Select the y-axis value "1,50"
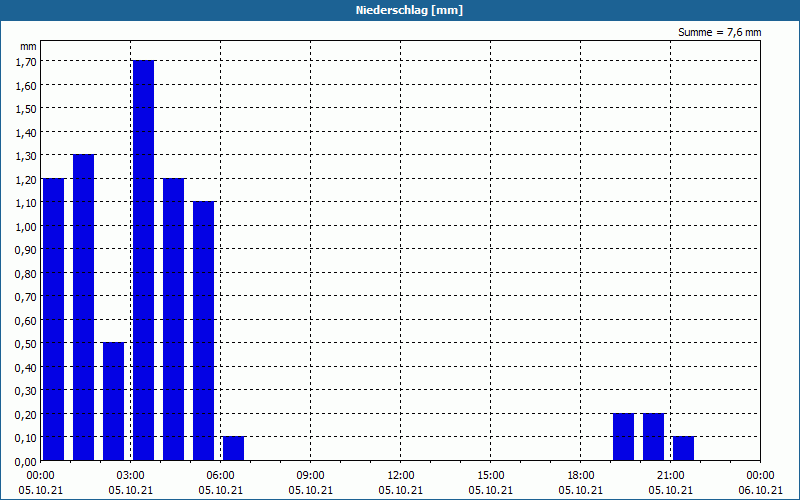This screenshot has width=800, height=500. click(27, 109)
